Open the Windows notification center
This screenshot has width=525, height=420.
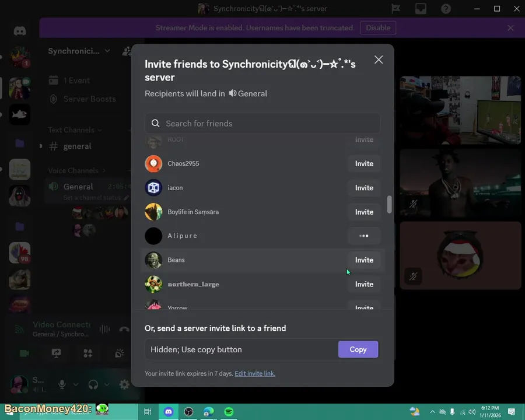click(511, 412)
